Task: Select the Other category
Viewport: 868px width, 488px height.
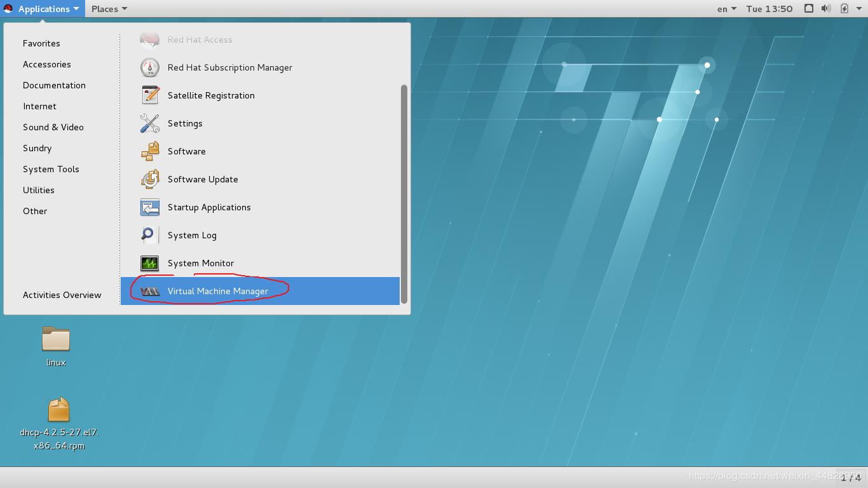Action: tap(35, 211)
